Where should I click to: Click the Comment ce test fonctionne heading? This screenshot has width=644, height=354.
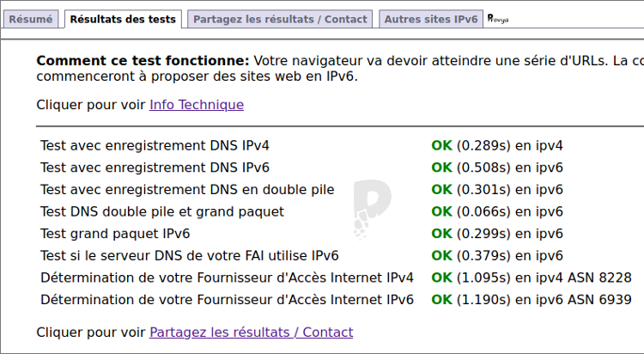click(143, 61)
